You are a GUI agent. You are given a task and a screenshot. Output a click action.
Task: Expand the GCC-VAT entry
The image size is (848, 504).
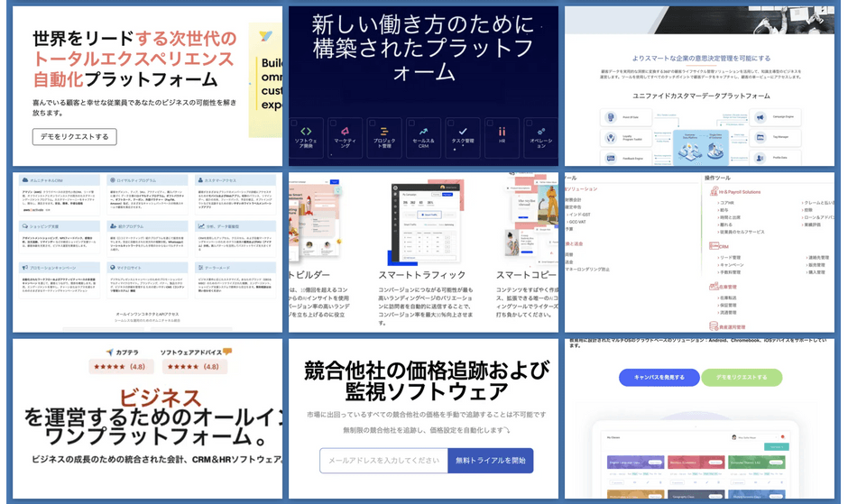(x=576, y=222)
